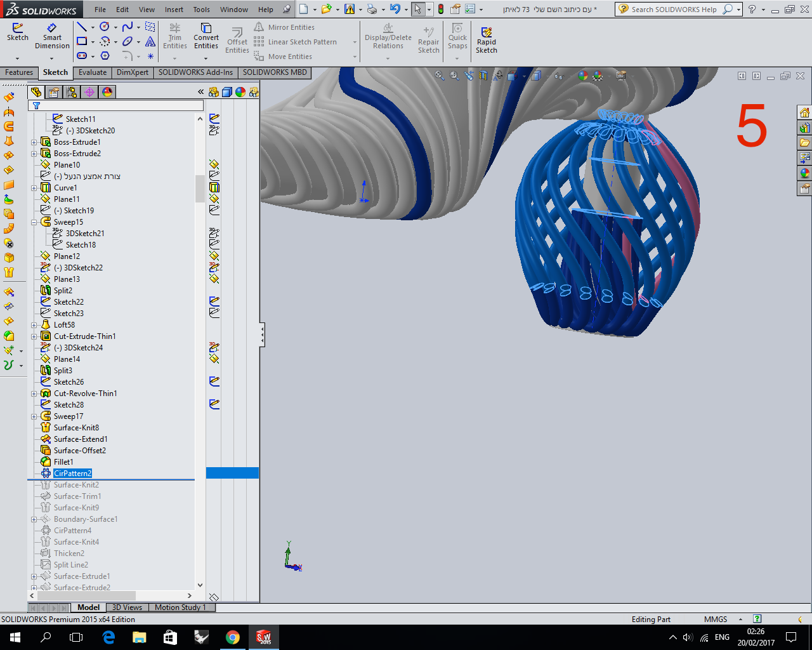The height and width of the screenshot is (650, 812).
Task: Switch to the Evaluate tab
Action: (x=93, y=72)
